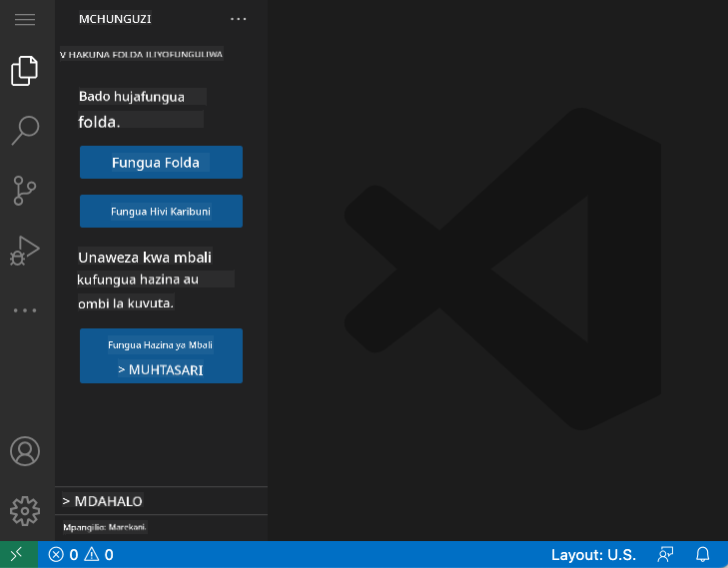Collapse the HAKUNA FOLDA ILIYOFUNGULIWA section
728x568 pixels.
[142, 54]
